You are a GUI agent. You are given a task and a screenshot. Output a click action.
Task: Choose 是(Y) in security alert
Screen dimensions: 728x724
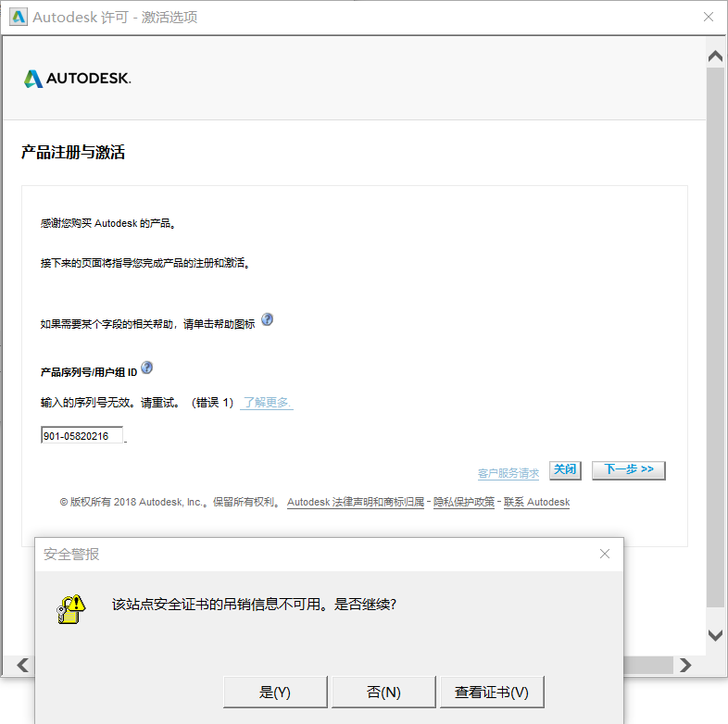click(x=275, y=692)
